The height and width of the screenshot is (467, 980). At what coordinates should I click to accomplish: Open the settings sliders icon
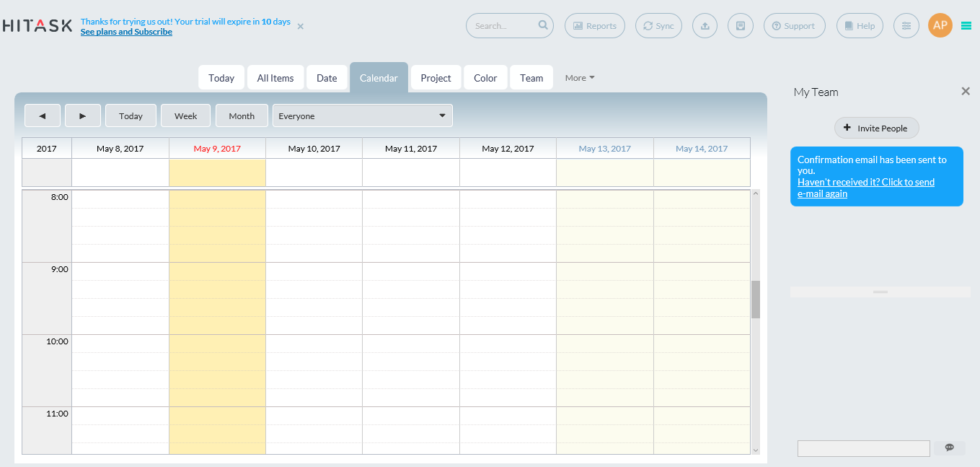point(906,26)
